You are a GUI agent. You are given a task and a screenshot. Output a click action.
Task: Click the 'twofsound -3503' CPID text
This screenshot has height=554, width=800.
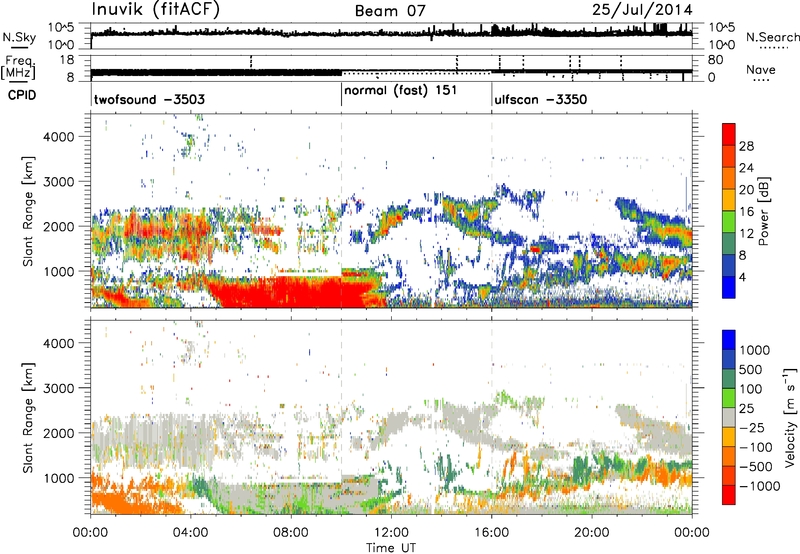point(149,99)
